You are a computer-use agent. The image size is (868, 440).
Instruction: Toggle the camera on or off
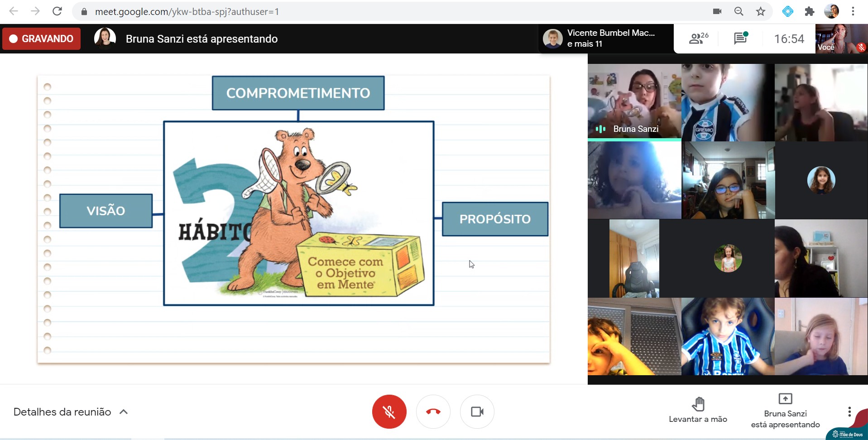click(x=477, y=411)
